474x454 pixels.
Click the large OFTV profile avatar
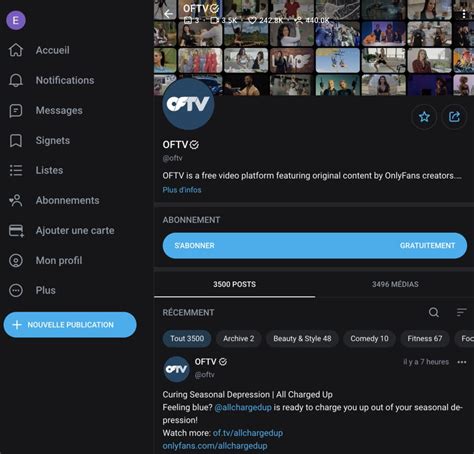coord(188,104)
